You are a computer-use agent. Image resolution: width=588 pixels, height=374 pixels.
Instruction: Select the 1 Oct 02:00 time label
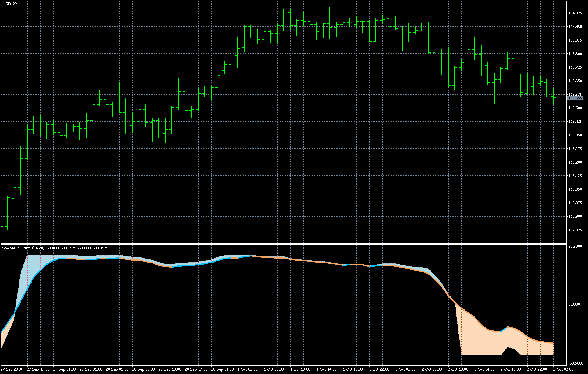click(x=248, y=369)
